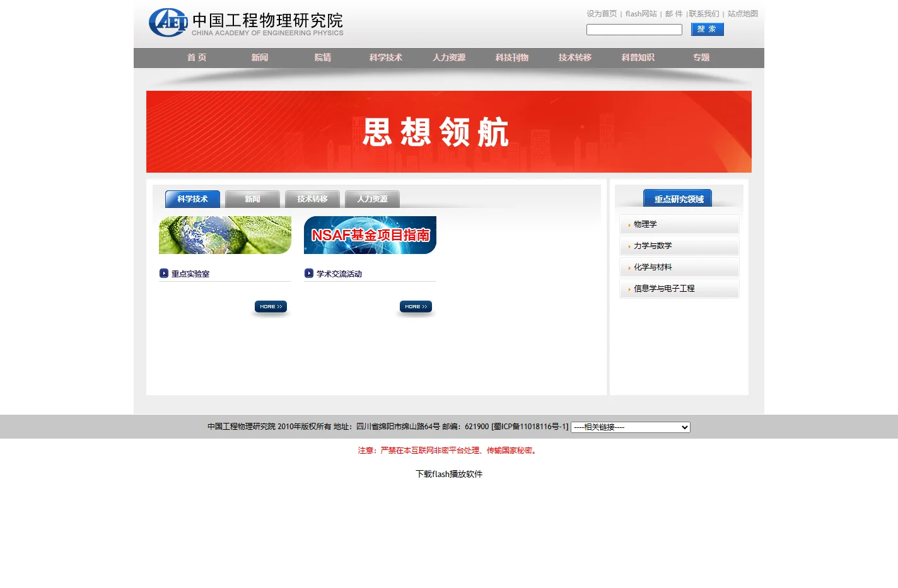898x588 pixels.
Task: Open the 相关链接 dropdown in footer
Action: tap(631, 427)
